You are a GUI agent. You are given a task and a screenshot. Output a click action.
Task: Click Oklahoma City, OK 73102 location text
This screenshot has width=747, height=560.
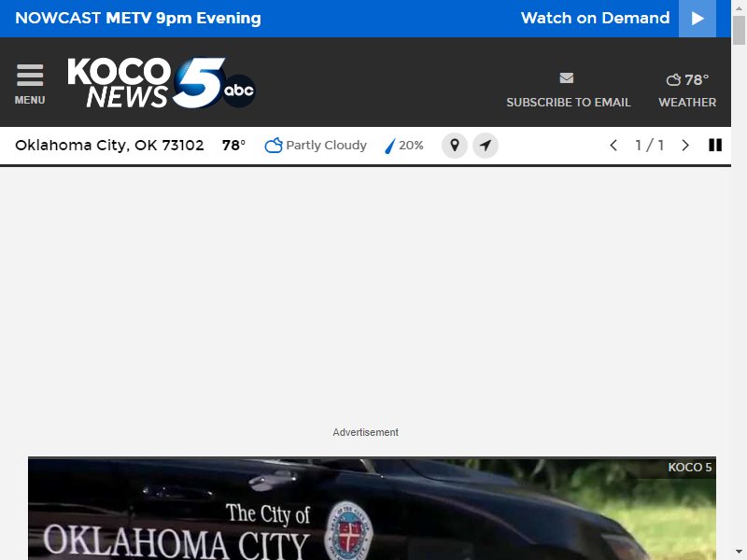109,146
